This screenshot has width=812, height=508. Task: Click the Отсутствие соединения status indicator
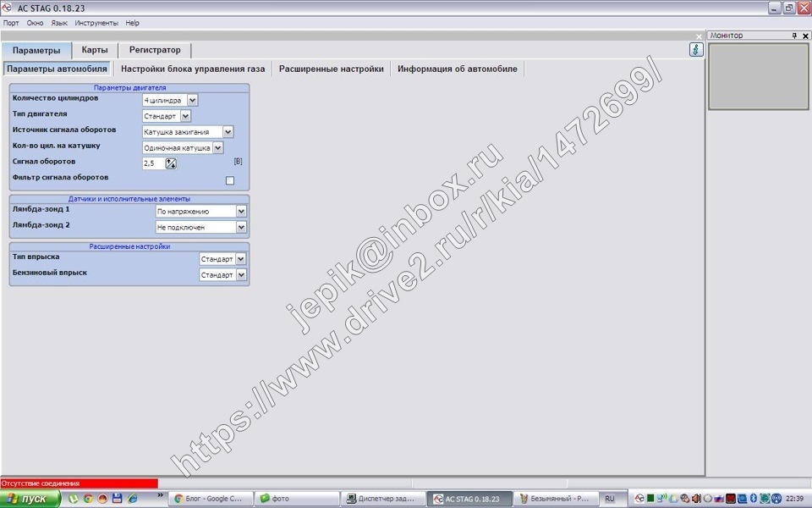79,483
